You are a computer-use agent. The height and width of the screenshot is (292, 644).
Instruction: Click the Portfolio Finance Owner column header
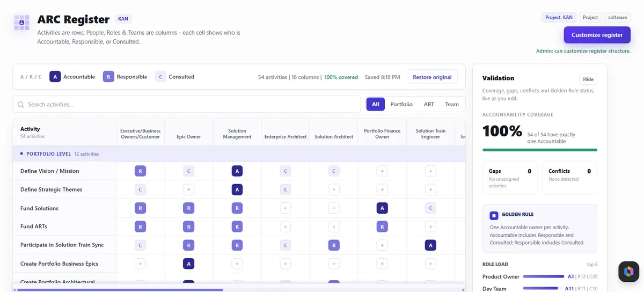pos(382,134)
